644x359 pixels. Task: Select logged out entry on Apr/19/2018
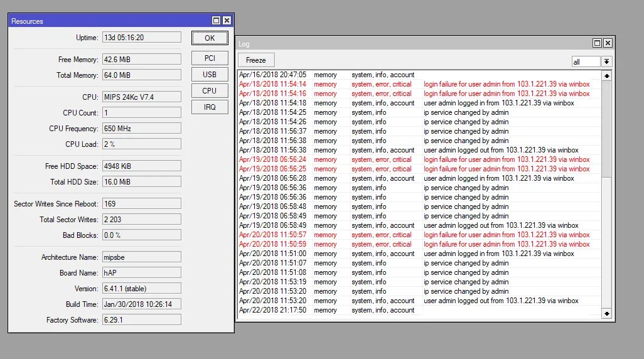pos(420,225)
